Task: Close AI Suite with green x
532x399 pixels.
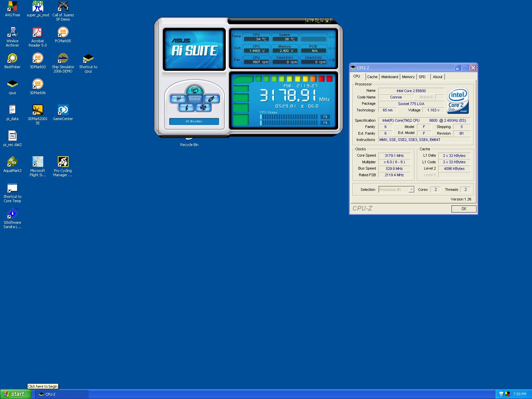Action: click(x=327, y=21)
